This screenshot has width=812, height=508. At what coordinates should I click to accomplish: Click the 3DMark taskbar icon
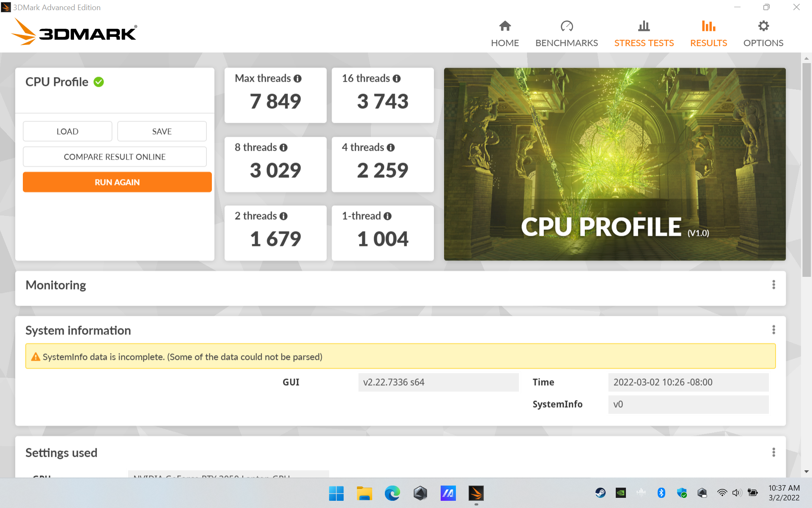click(x=476, y=493)
